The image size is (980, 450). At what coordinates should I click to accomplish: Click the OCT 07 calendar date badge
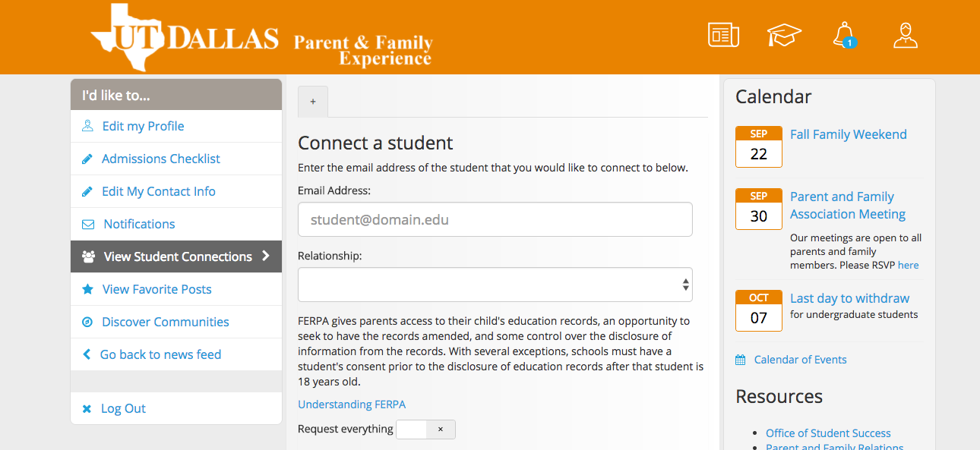click(x=759, y=310)
